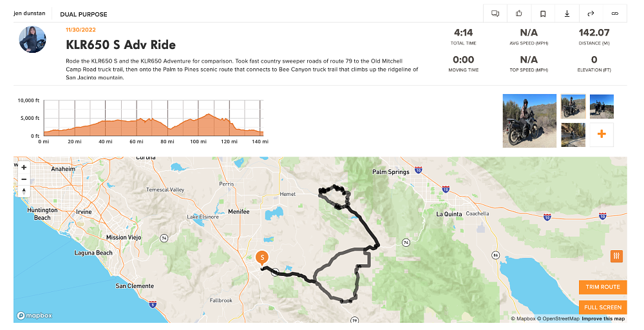Screen dimensions: 644x330
Task: Zoom in on the map
Action: (24, 167)
